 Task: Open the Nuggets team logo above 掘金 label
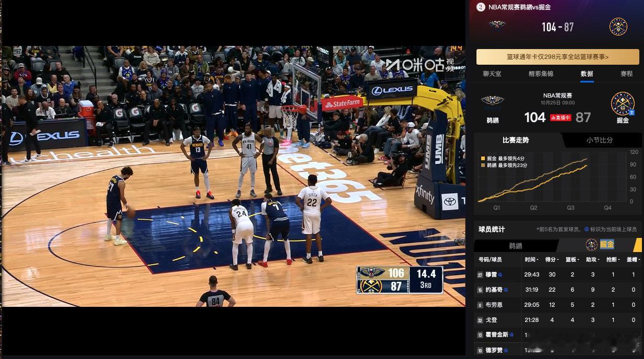click(623, 103)
